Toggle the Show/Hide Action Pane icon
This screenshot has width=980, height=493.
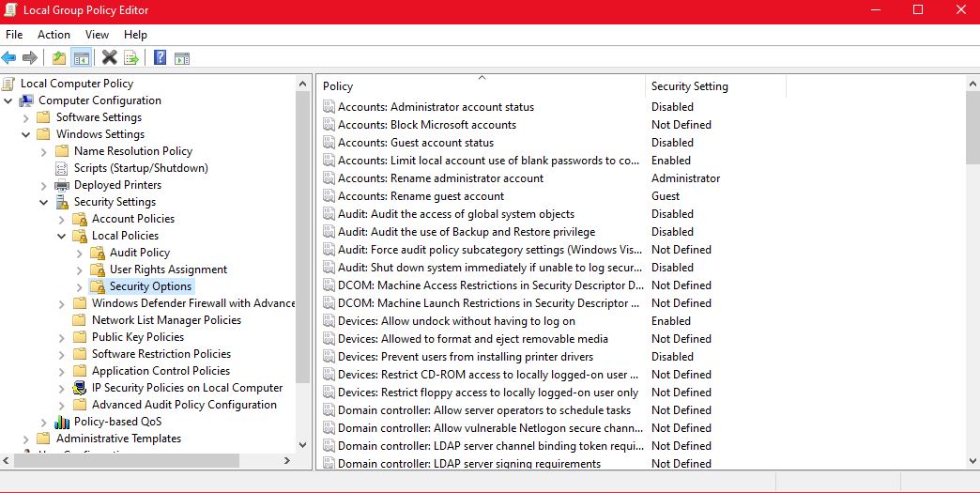tap(182, 58)
